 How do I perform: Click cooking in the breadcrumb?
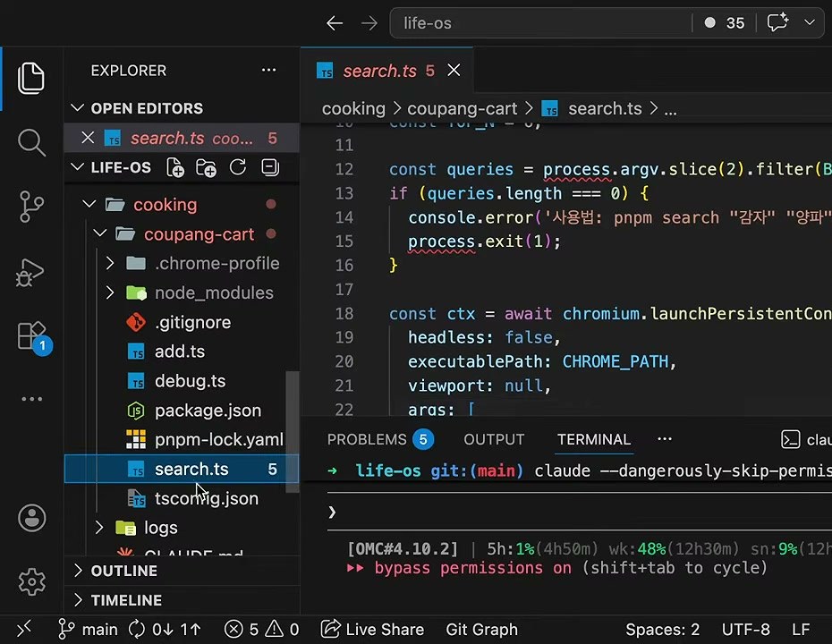coord(353,109)
